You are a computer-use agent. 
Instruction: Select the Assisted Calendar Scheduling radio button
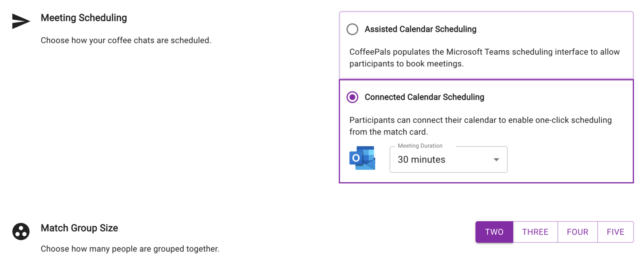click(352, 29)
